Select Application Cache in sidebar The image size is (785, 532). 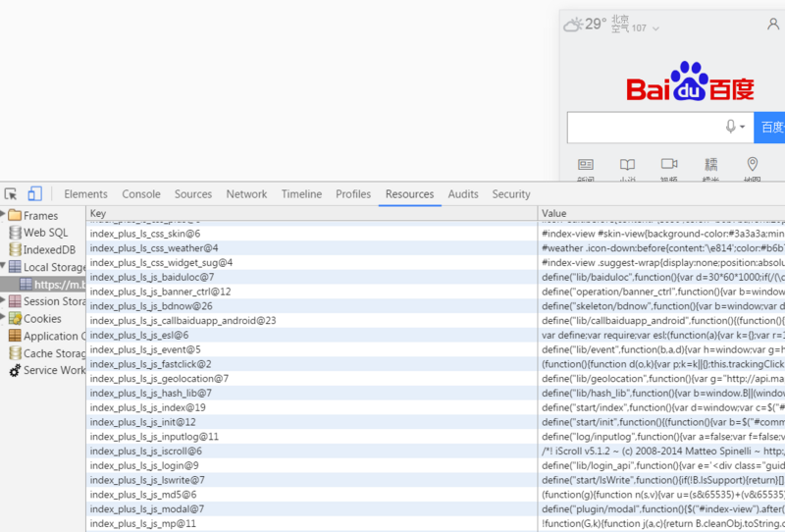pos(55,336)
